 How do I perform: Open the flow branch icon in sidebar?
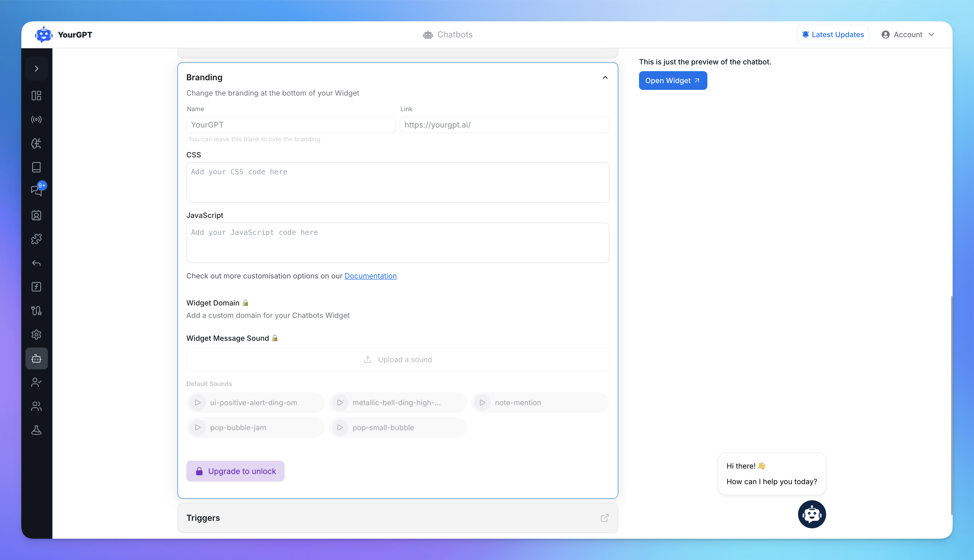pyautogui.click(x=37, y=311)
